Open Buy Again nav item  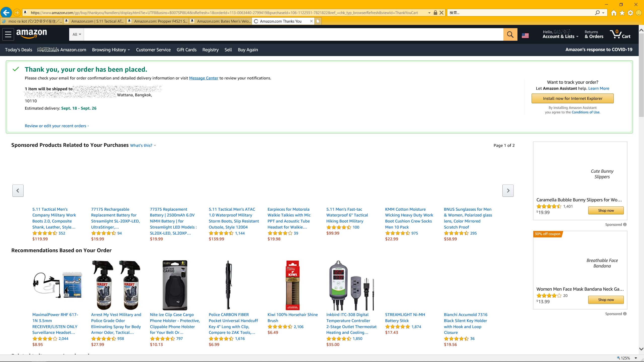click(x=248, y=50)
